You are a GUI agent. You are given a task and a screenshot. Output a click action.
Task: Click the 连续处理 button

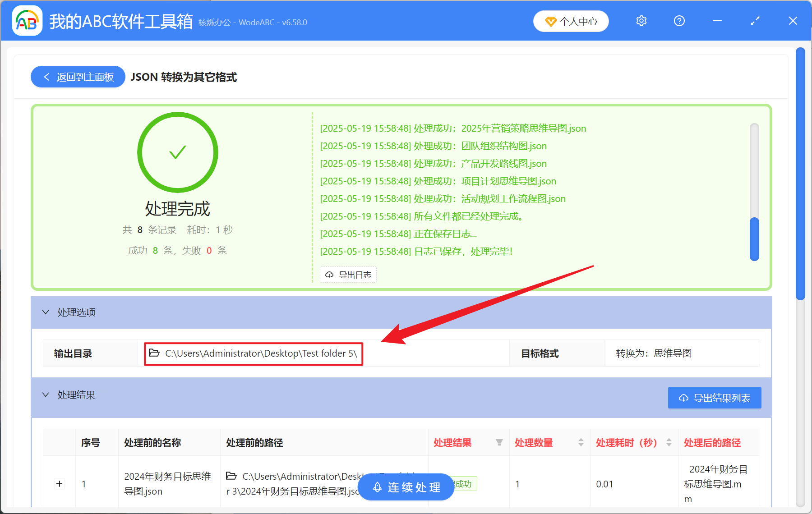[x=405, y=487]
